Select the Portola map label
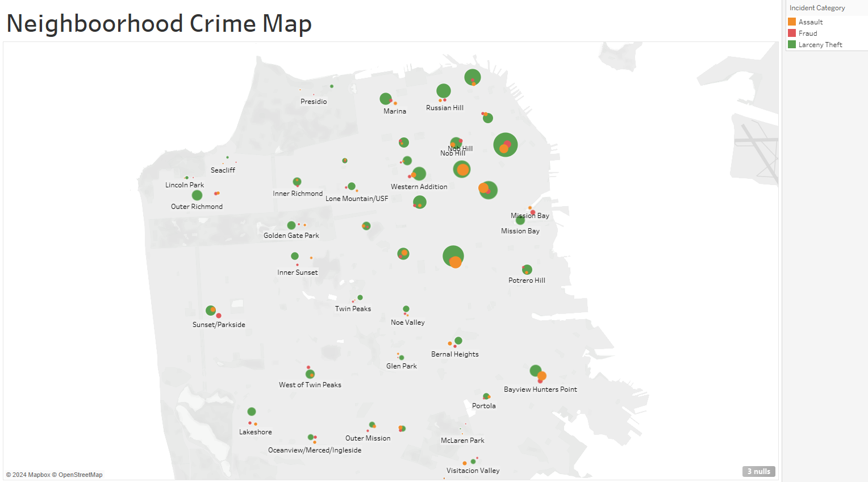This screenshot has height=482, width=868. (484, 406)
